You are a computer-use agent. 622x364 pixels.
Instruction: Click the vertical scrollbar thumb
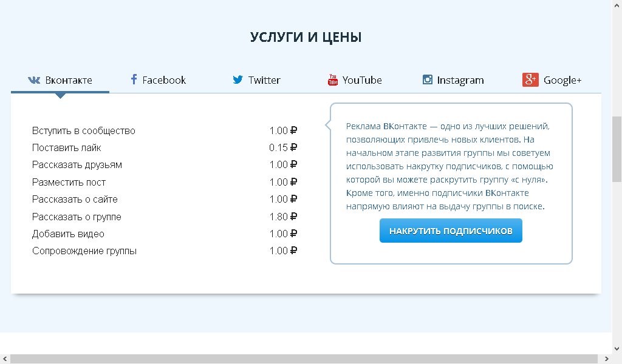pyautogui.click(x=617, y=149)
